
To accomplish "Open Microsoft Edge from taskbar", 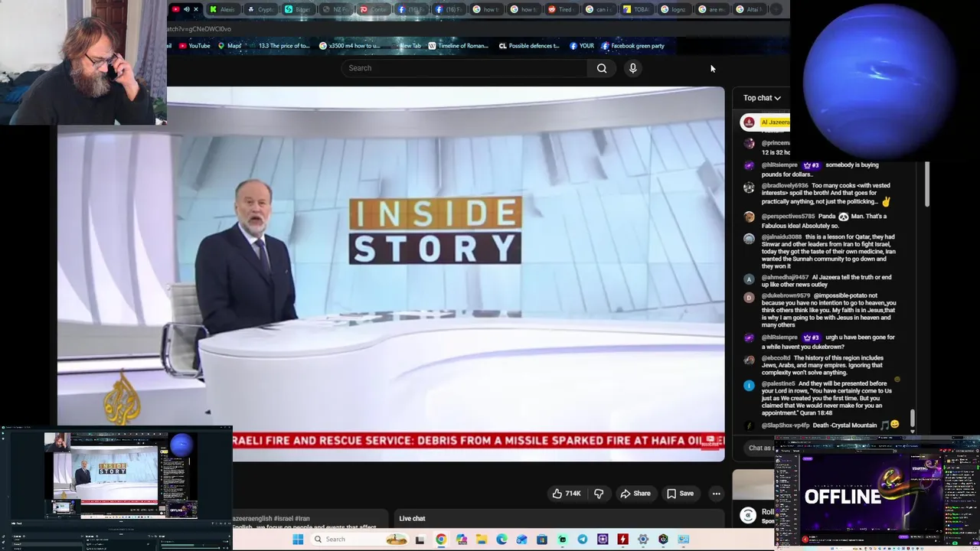I will click(501, 540).
